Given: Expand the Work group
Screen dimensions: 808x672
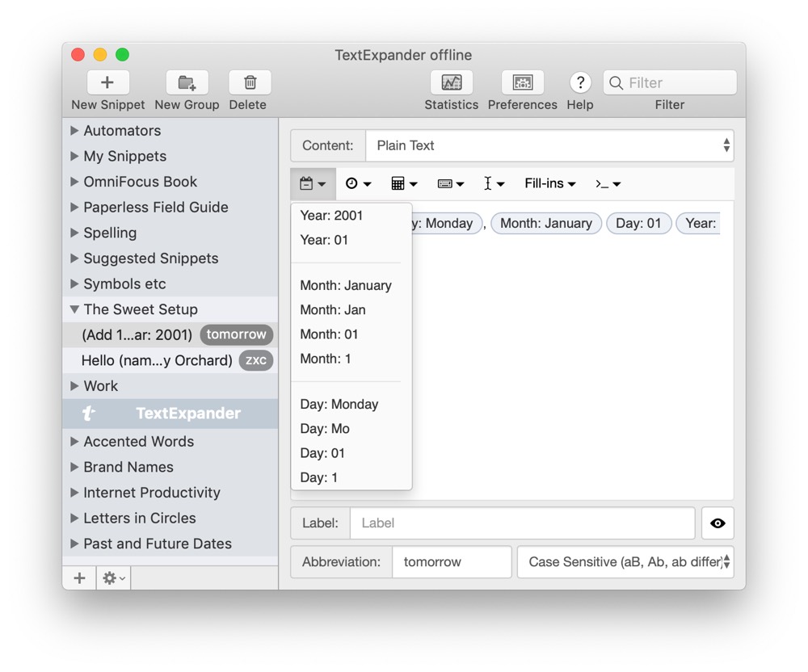Looking at the screenshot, I should tap(74, 386).
